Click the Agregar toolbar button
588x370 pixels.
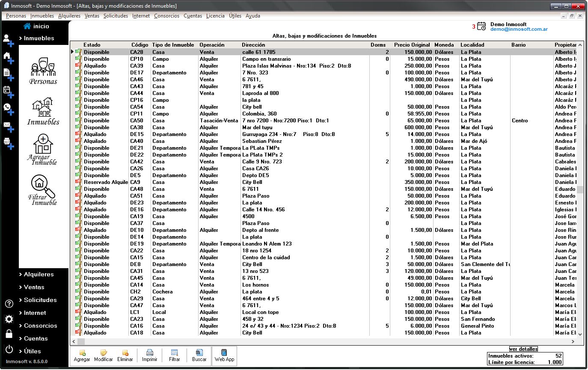click(82, 356)
